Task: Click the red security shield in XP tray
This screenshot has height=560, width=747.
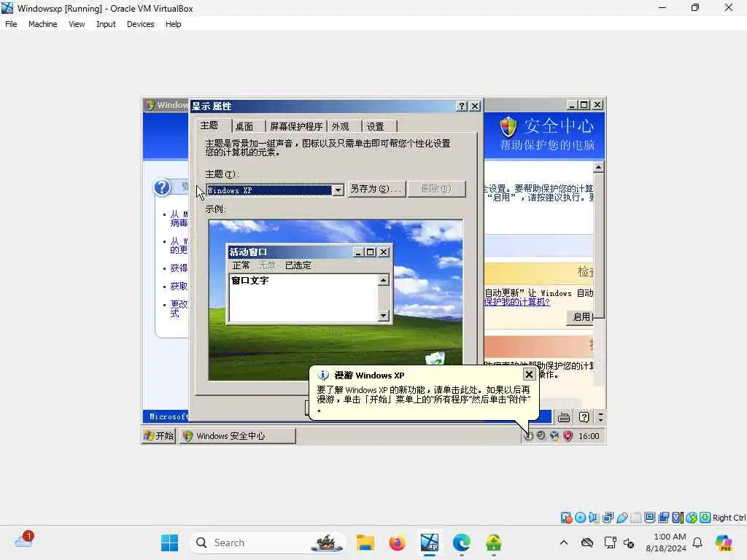Action: pos(568,436)
